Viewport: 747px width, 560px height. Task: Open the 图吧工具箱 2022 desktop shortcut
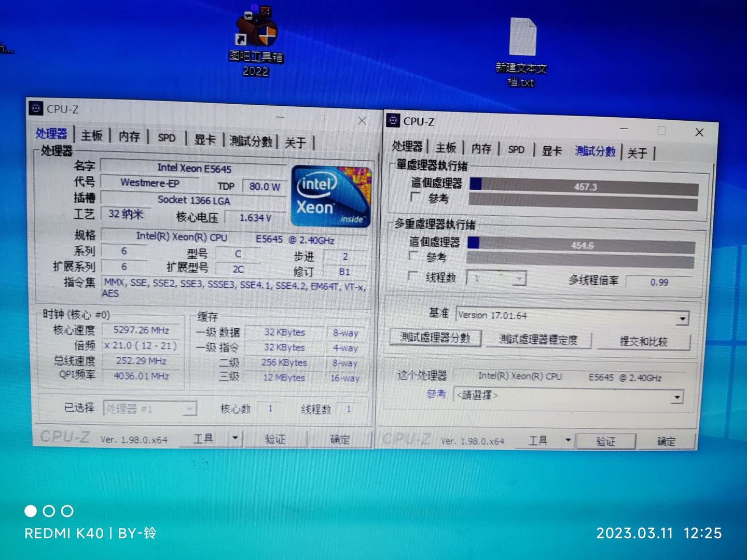tap(256, 41)
